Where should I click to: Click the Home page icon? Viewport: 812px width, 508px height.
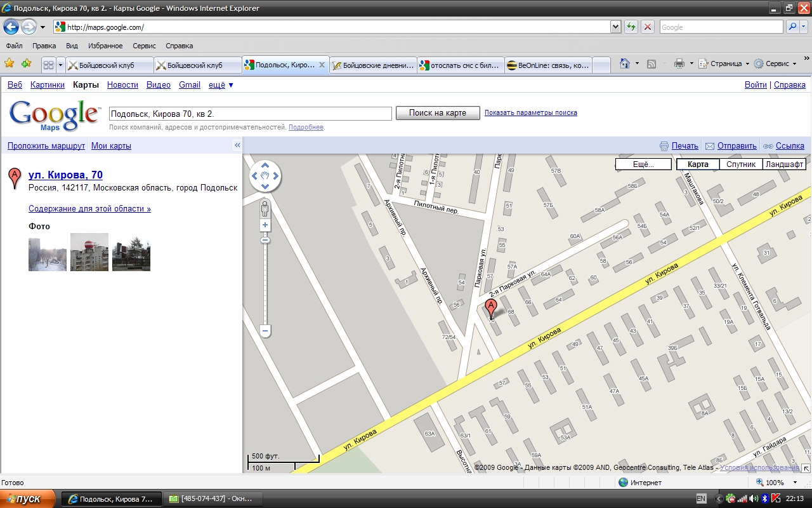click(x=625, y=63)
